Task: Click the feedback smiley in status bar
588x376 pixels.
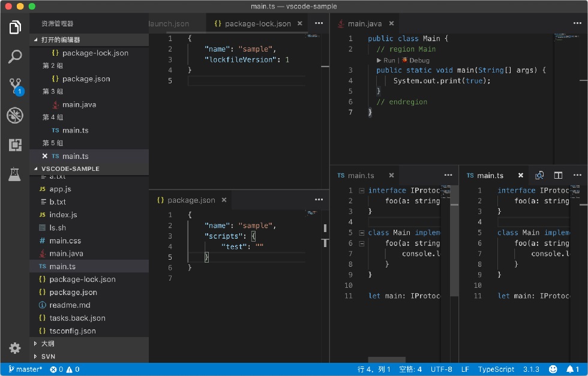Action: click(x=553, y=369)
